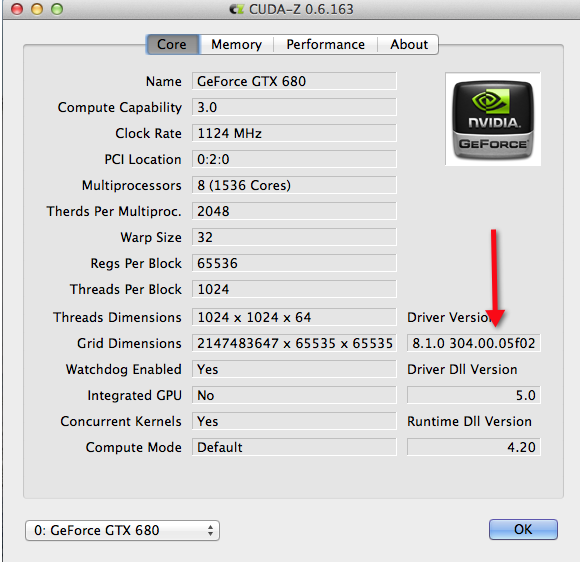Click the PCI Location label
This screenshot has height=562, width=580.
pyautogui.click(x=143, y=159)
